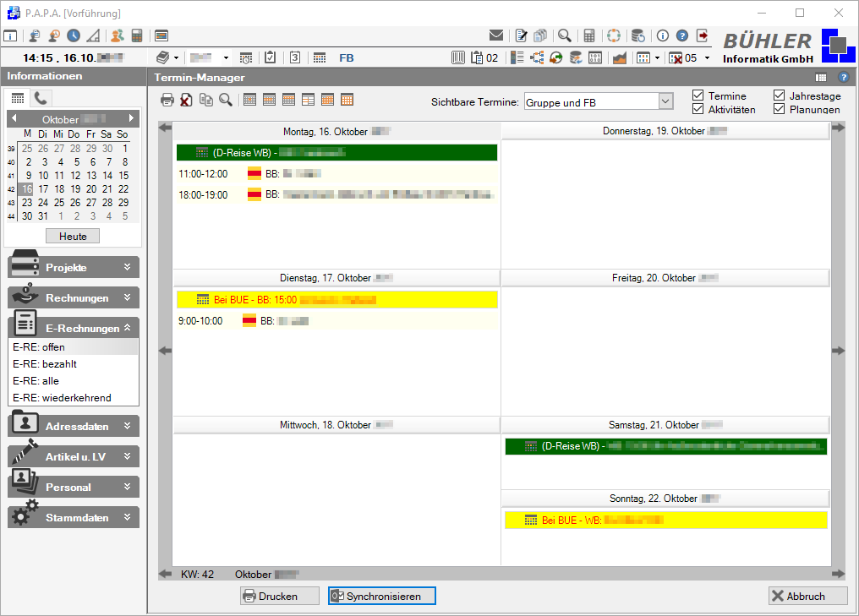Click the red exit arrow icon
This screenshot has height=616, width=859.
tap(703, 35)
